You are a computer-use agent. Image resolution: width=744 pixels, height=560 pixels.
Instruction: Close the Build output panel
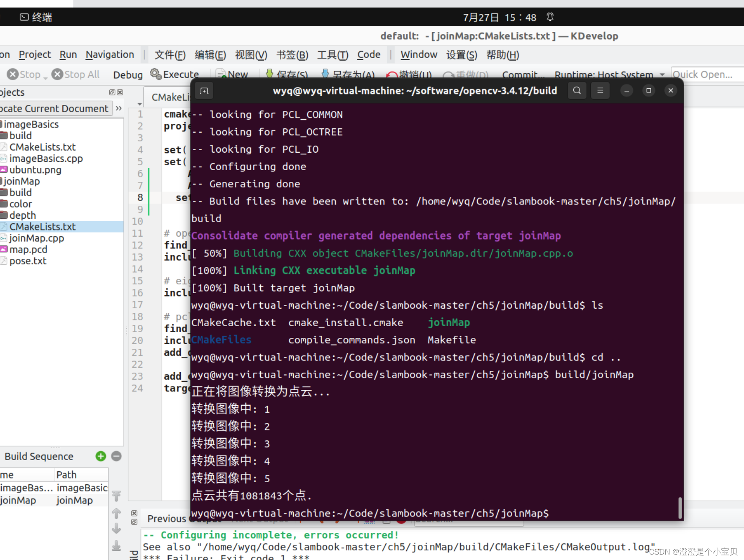point(134,513)
